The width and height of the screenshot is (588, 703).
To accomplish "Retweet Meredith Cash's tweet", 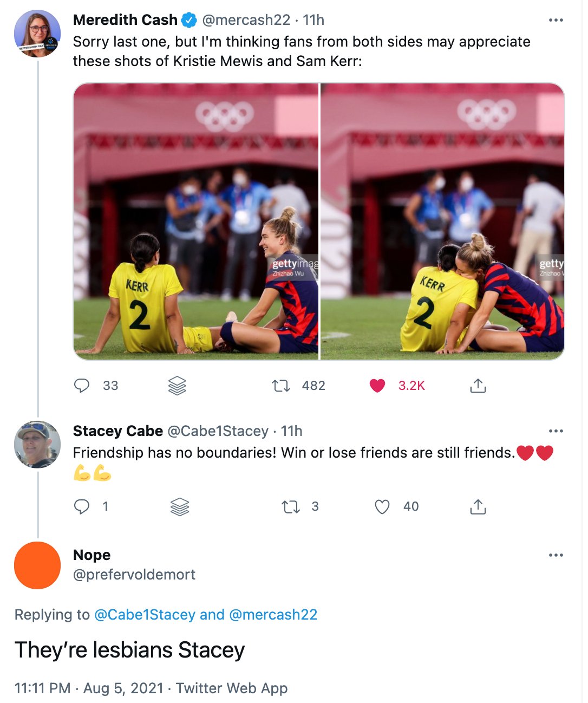I will 280,386.
